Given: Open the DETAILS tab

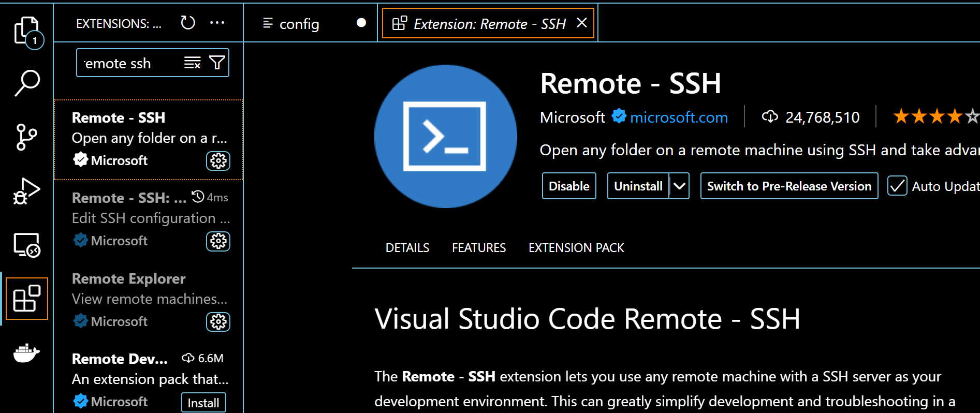Looking at the screenshot, I should point(407,248).
